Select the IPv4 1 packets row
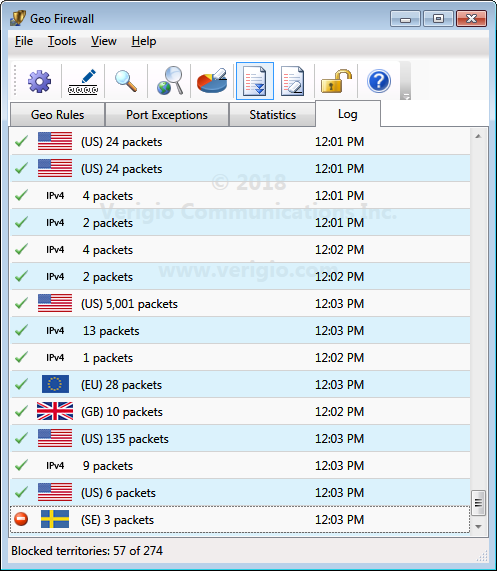This screenshot has height=571, width=497. [240, 357]
